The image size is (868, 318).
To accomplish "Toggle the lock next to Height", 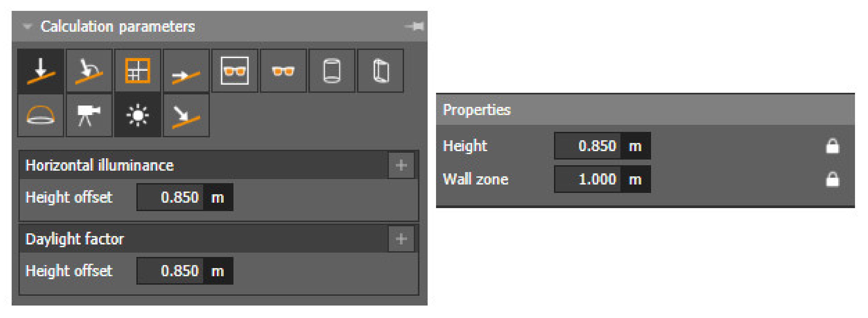I will (832, 146).
